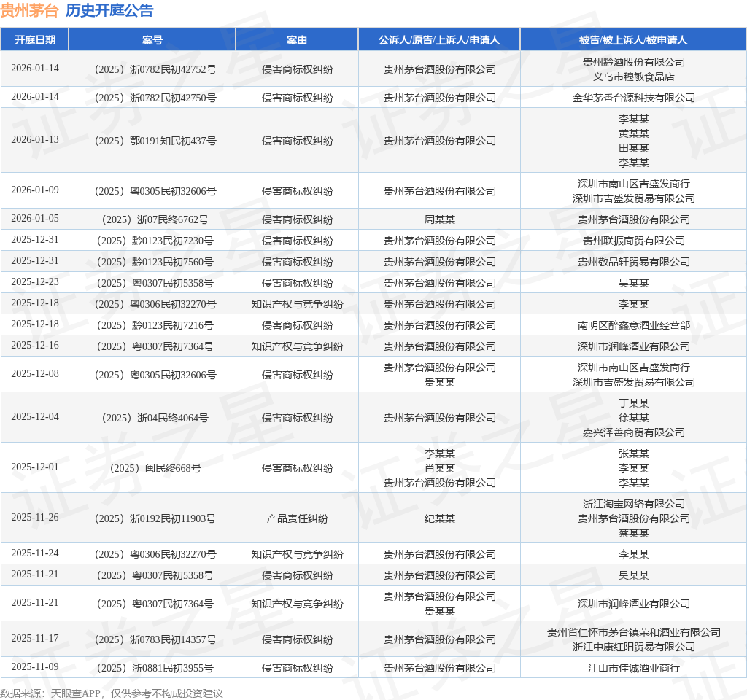Click the 数据来源 天眼查APP footer note
Image resolution: width=747 pixels, height=700 pixels.
[112, 693]
